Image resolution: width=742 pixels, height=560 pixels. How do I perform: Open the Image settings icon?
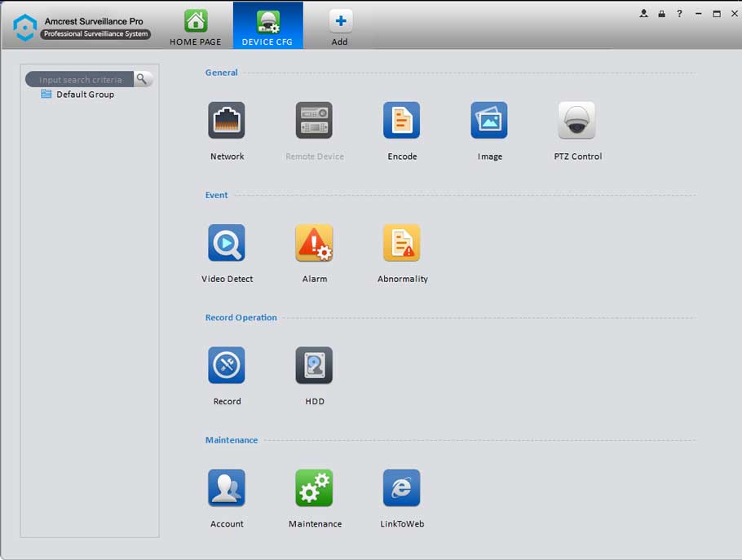(x=489, y=121)
